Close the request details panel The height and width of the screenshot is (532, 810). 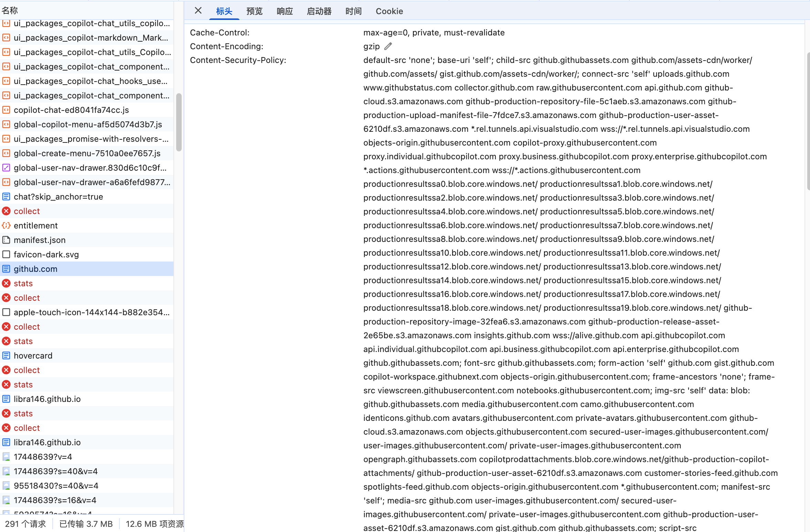click(198, 11)
